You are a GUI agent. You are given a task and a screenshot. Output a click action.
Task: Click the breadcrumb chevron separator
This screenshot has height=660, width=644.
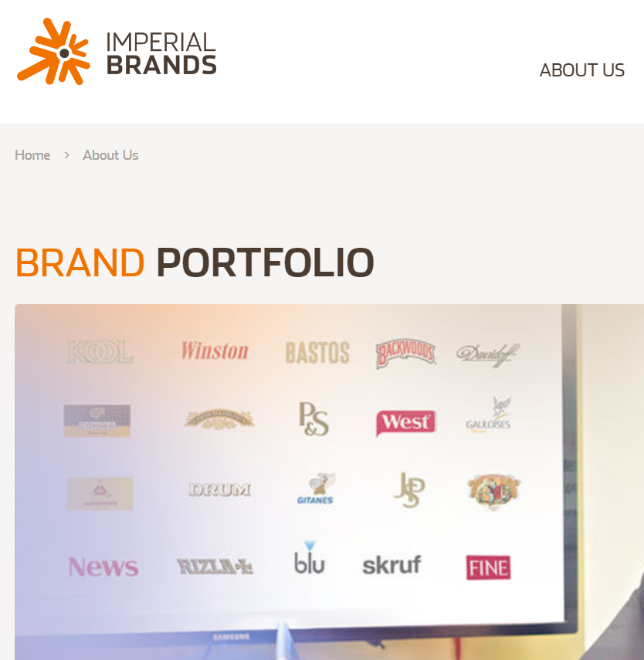pyautogui.click(x=66, y=155)
